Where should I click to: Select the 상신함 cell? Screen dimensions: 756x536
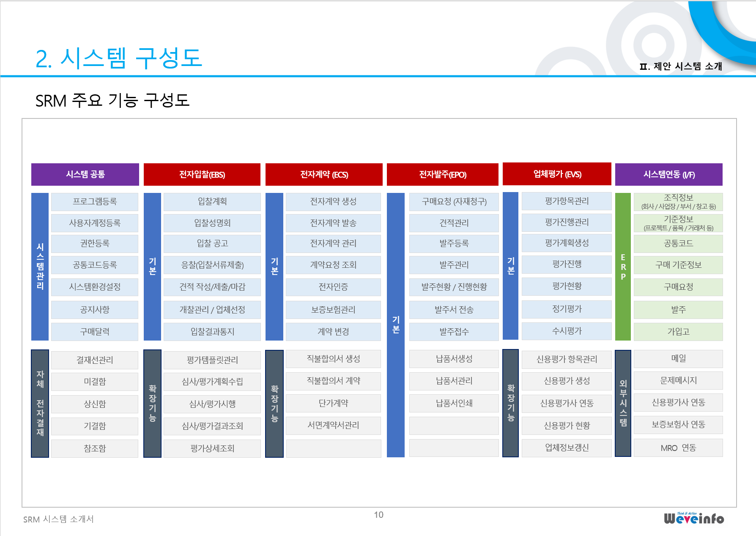(x=95, y=404)
